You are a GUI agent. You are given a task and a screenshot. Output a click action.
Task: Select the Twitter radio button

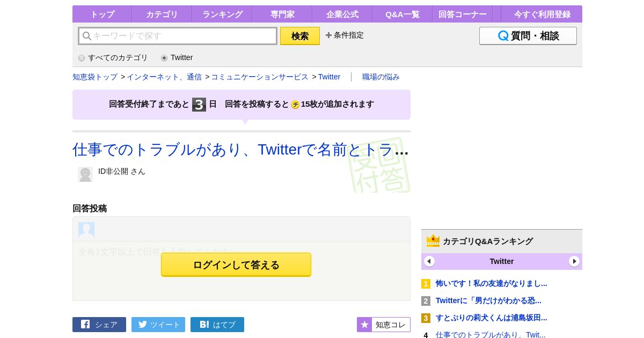[x=164, y=58]
